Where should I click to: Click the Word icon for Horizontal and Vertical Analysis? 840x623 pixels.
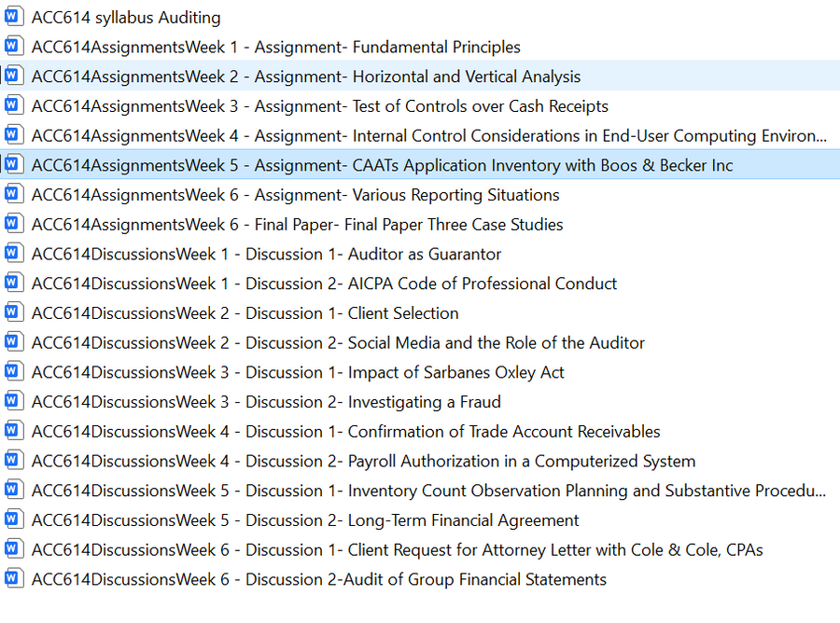coord(14,76)
